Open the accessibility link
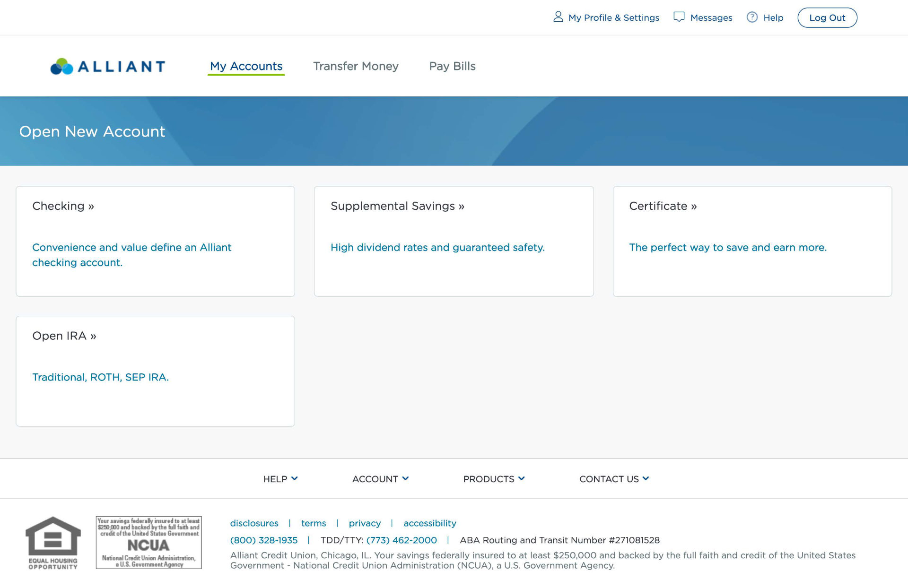Screen dimensions: 908x588 point(429,523)
